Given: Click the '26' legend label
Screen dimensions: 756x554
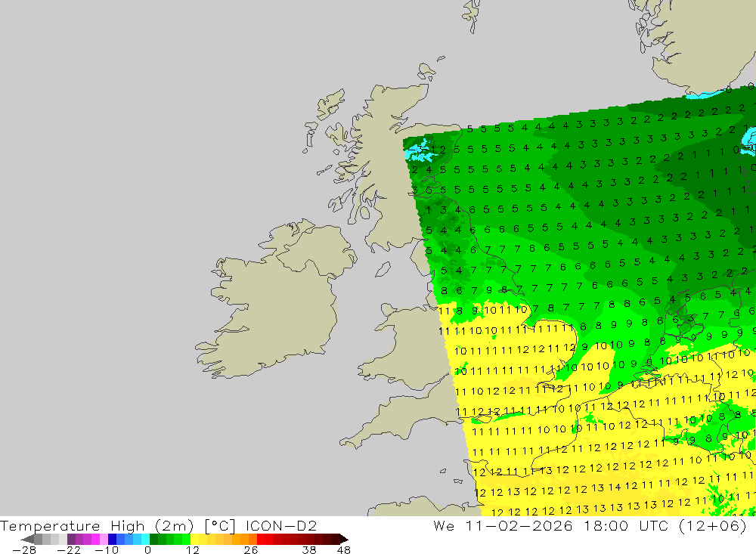Looking at the screenshot, I should 251,549.
